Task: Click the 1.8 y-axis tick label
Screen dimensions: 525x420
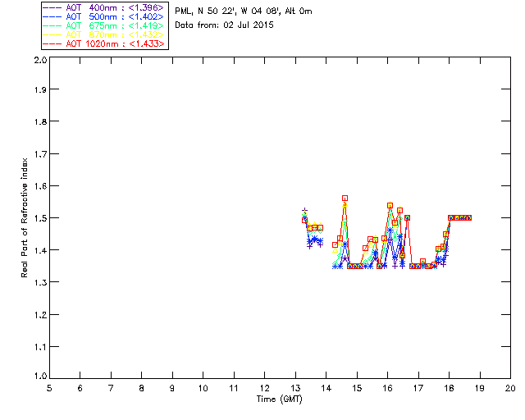Action: point(40,121)
